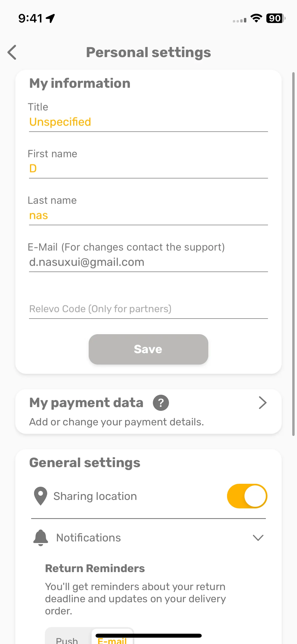This screenshot has height=644, width=297.
Task: Open My payment data via right chevron
Action: pyautogui.click(x=262, y=403)
